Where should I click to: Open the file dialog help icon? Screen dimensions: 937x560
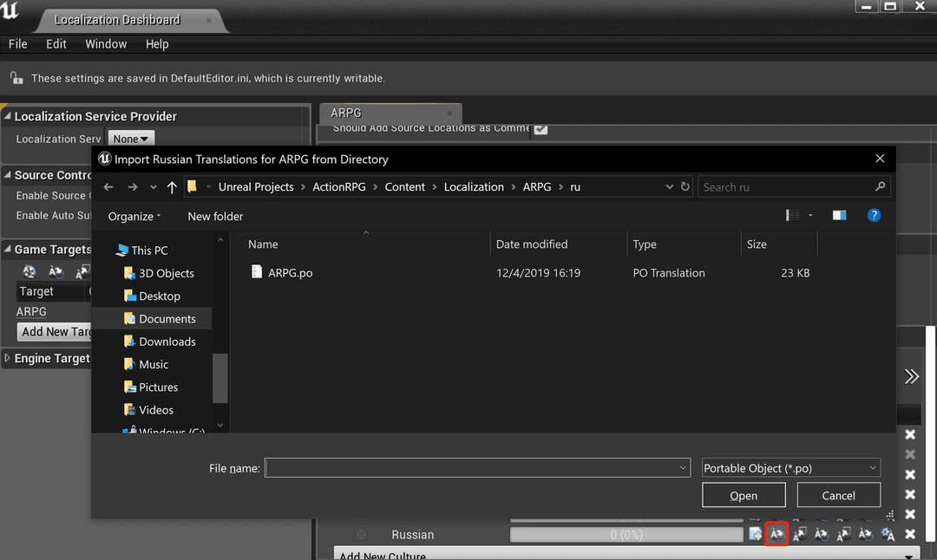(874, 216)
